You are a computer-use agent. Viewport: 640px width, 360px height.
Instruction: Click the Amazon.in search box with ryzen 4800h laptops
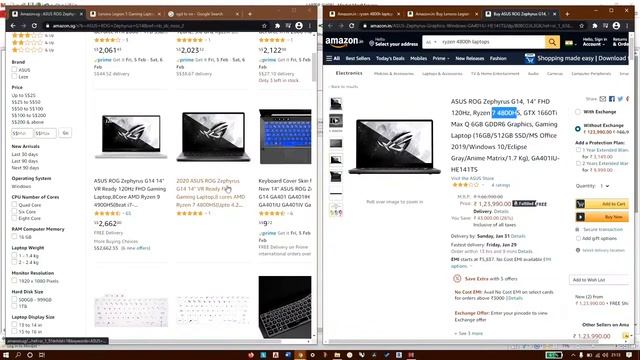coord(492,42)
